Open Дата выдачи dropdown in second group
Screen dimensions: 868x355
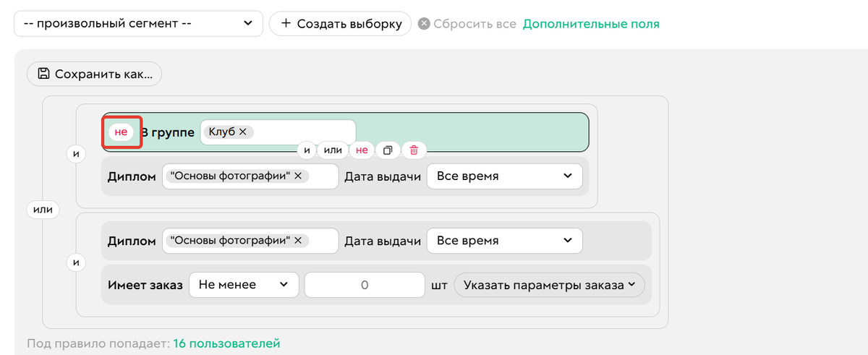[x=504, y=241]
